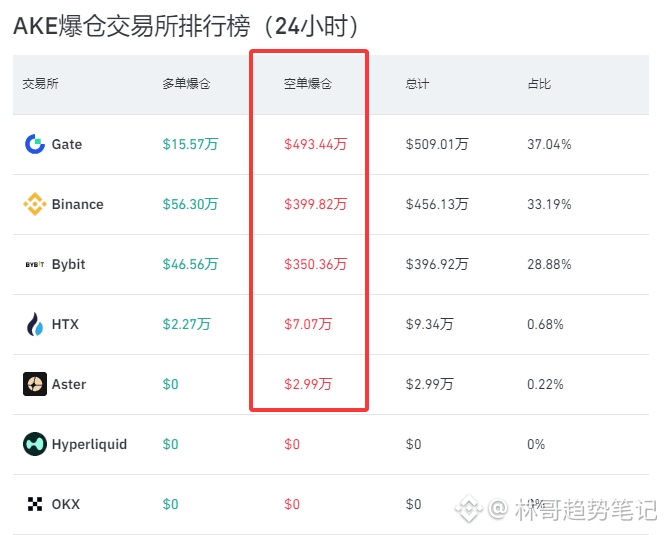Select Aster short liquidation $2.99万
665x535 pixels.
(x=308, y=384)
